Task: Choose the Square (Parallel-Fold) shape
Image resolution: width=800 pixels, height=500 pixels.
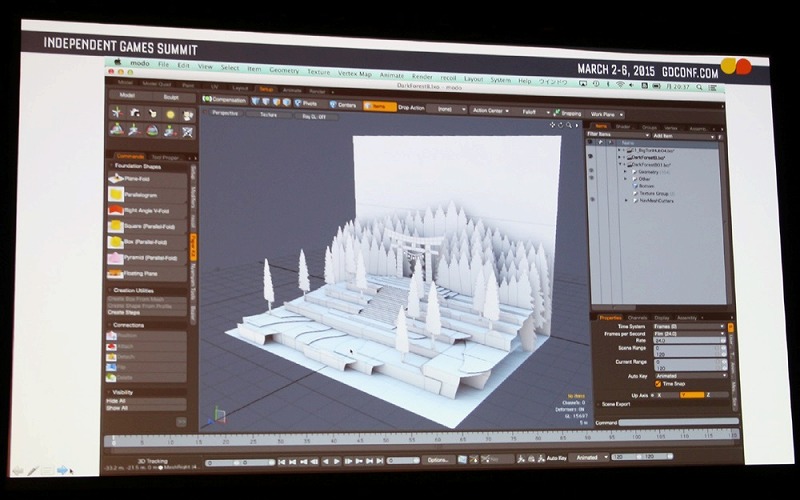Action: [x=147, y=226]
